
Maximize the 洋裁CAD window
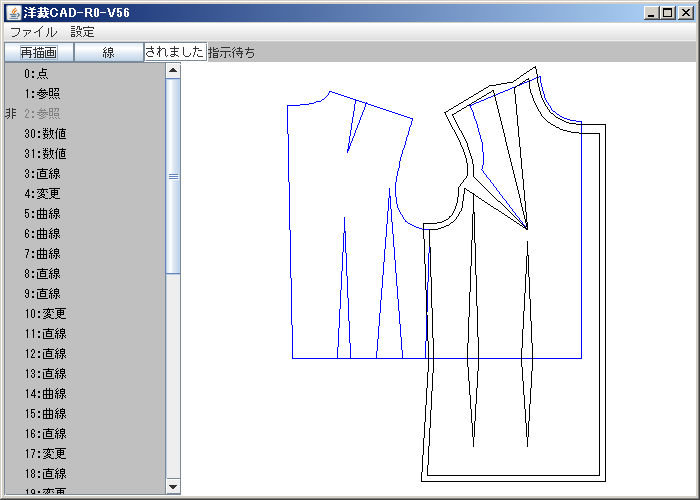pos(668,13)
